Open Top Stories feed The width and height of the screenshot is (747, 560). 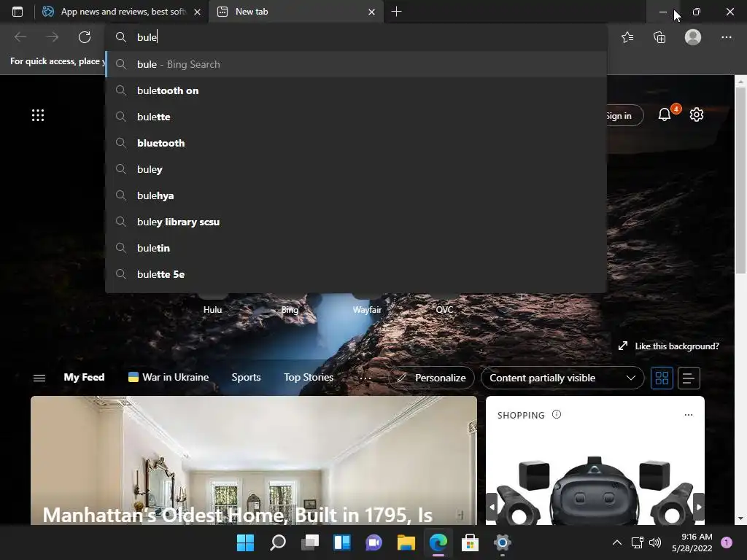click(x=309, y=377)
